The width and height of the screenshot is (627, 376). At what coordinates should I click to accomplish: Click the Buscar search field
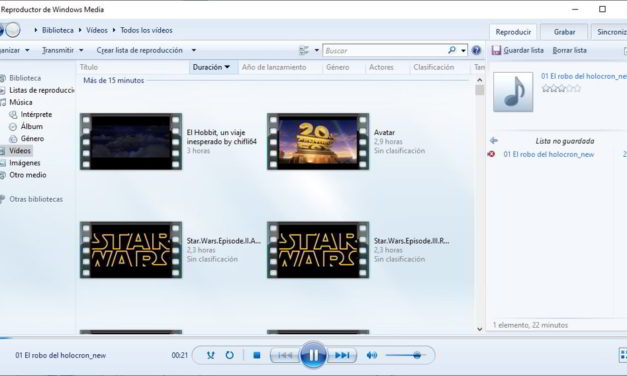tap(385, 50)
